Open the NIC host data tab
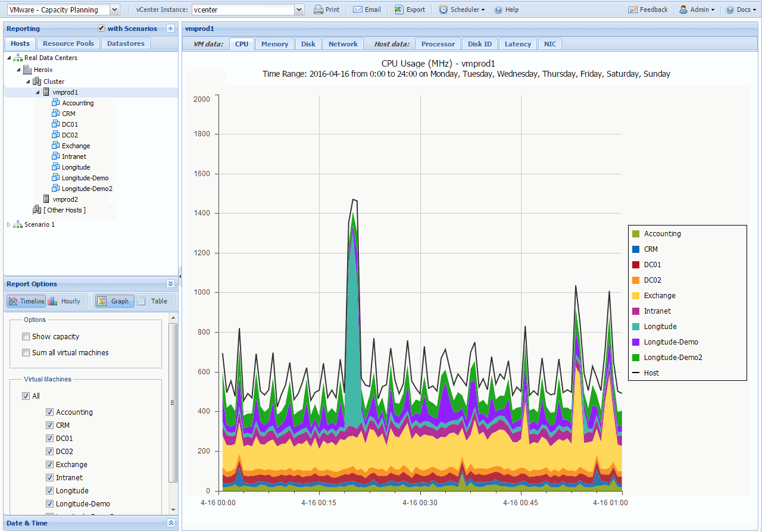Screen dimensions: 762x532 pos(550,44)
